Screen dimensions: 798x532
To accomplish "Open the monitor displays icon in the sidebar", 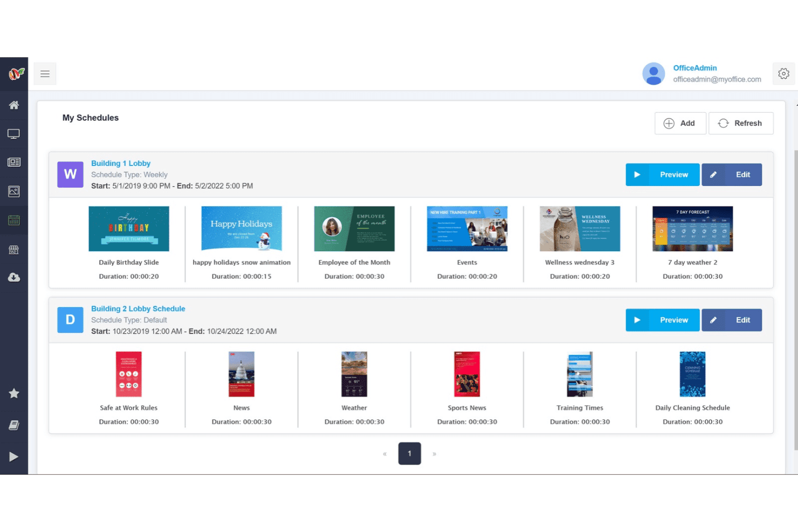I will 14,134.
